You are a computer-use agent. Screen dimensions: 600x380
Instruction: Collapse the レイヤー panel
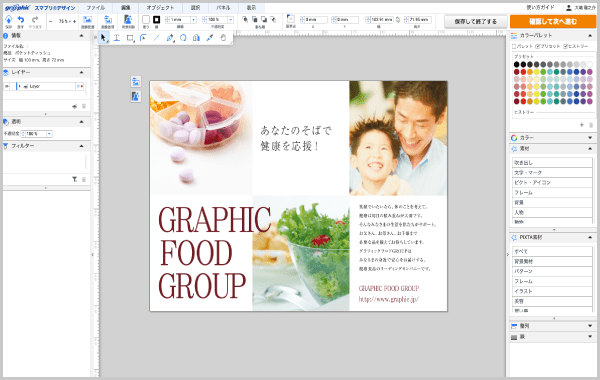coord(82,72)
